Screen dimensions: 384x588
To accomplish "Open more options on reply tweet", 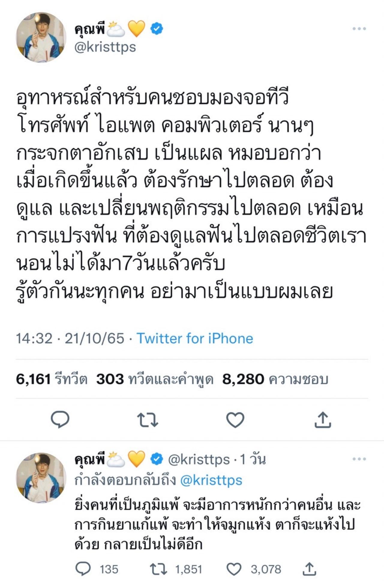I will click(359, 459).
